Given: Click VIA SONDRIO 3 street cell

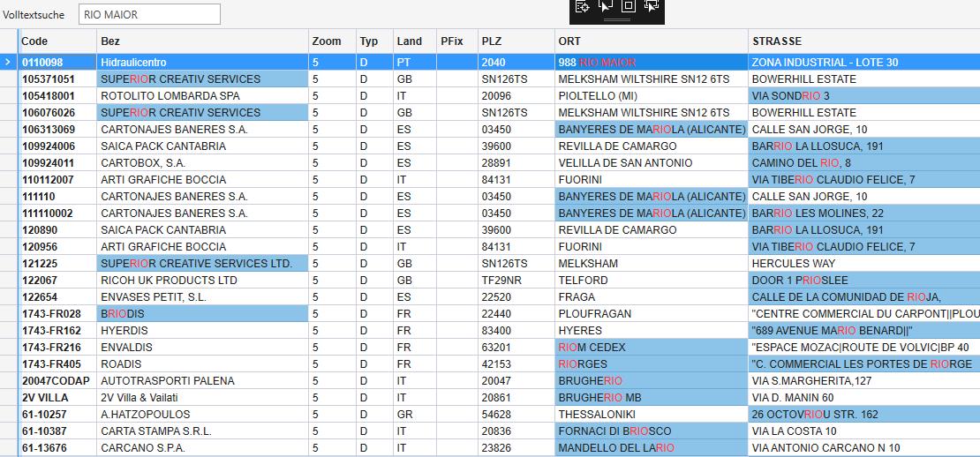Looking at the screenshot, I should pos(864,96).
